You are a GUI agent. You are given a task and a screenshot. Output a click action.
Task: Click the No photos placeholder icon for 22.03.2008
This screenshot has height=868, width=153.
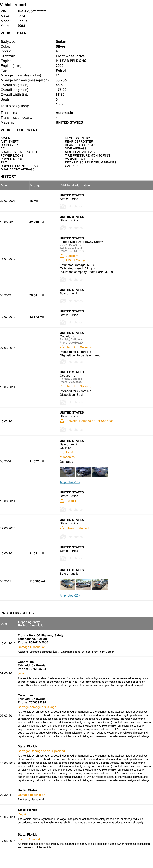[x=63, y=206]
